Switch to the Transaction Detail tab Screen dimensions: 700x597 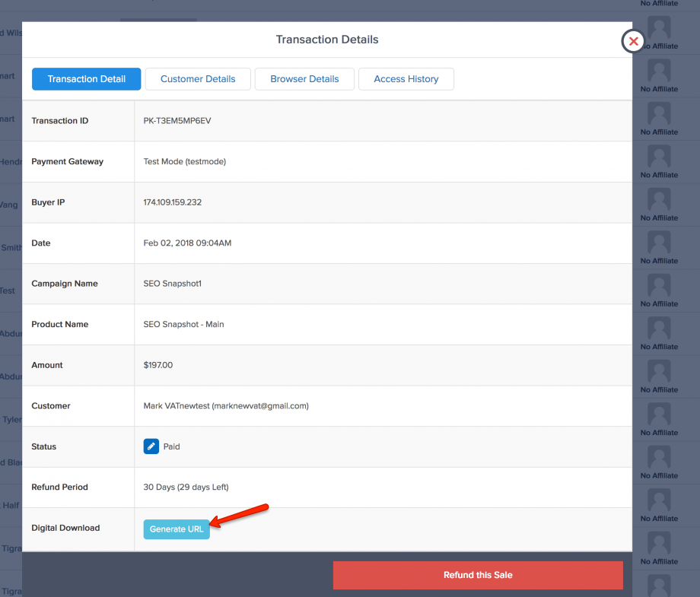87,79
